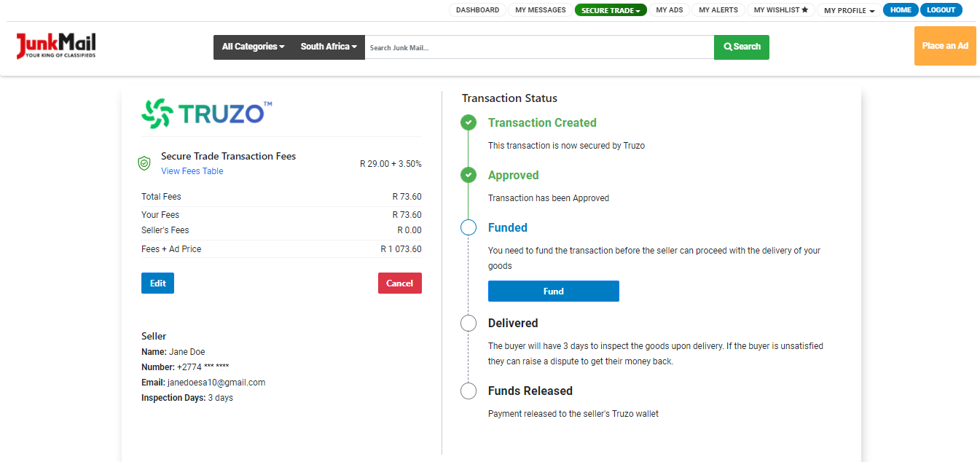This screenshot has height=462, width=980.
Task: Open the View Fees Table link
Action: [x=192, y=171]
